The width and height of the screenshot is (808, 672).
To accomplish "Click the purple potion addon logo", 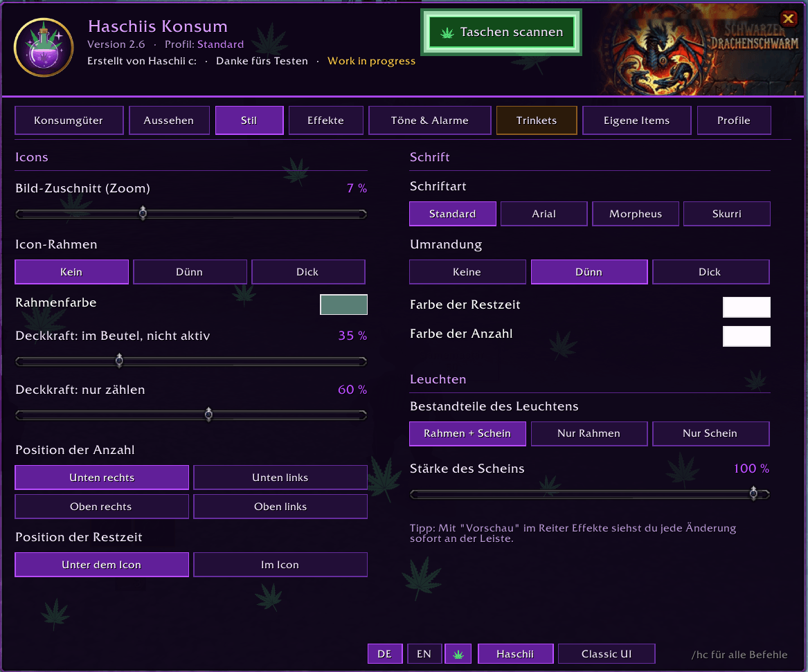I will pyautogui.click(x=44, y=47).
